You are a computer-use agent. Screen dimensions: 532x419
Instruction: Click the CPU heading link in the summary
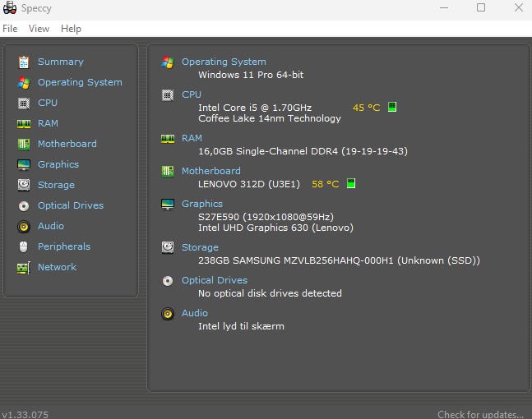coord(192,94)
